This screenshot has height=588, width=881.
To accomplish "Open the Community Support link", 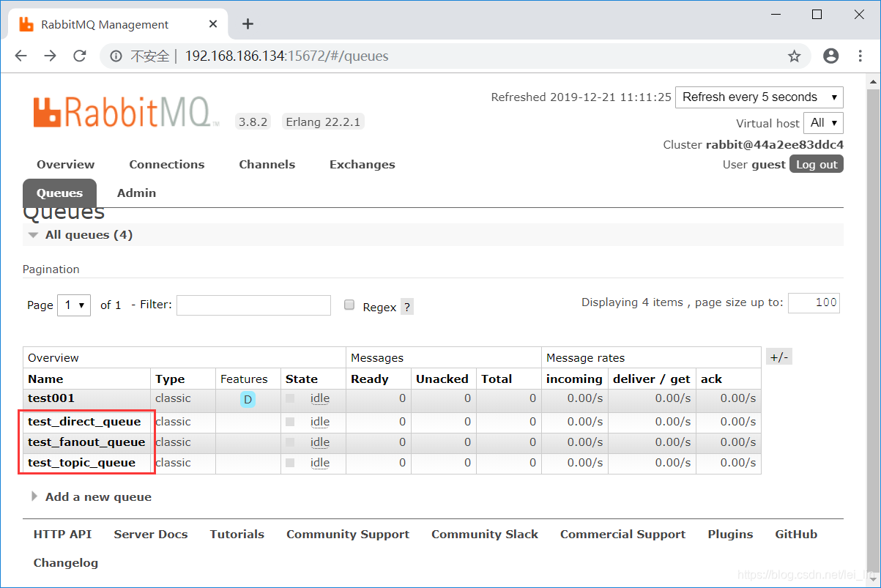I will pyautogui.click(x=348, y=535).
